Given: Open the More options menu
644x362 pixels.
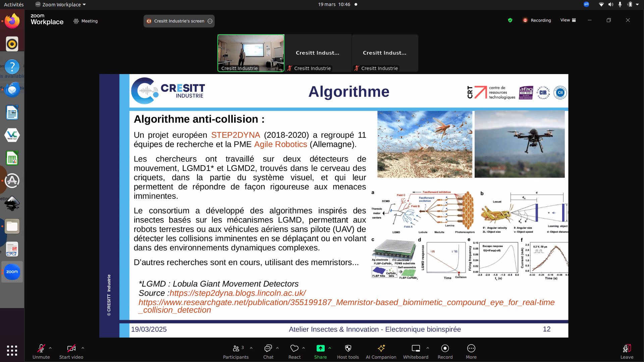Looking at the screenshot, I should (x=471, y=351).
